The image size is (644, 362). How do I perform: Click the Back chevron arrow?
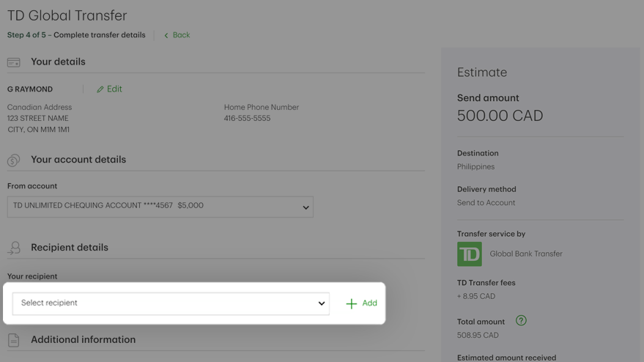pyautogui.click(x=166, y=35)
